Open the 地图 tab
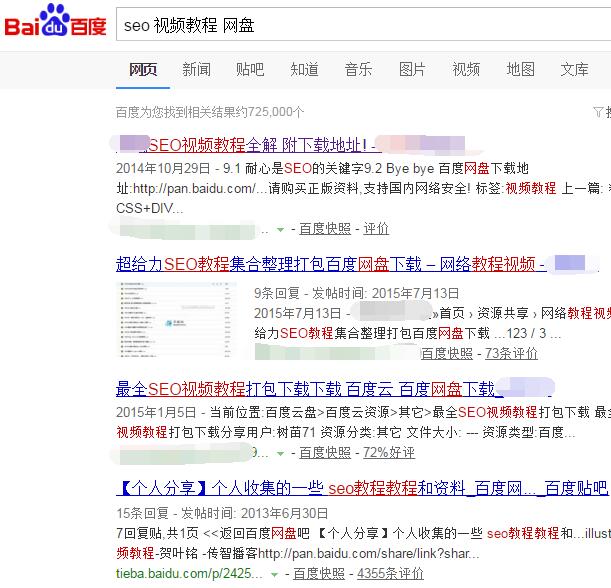This screenshot has height=588, width=611. pos(520,69)
